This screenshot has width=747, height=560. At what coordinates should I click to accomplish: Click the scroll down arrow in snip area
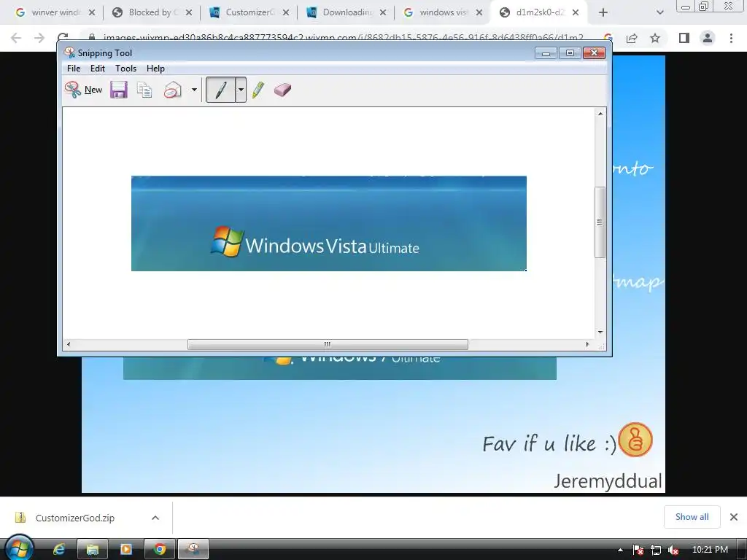point(600,332)
